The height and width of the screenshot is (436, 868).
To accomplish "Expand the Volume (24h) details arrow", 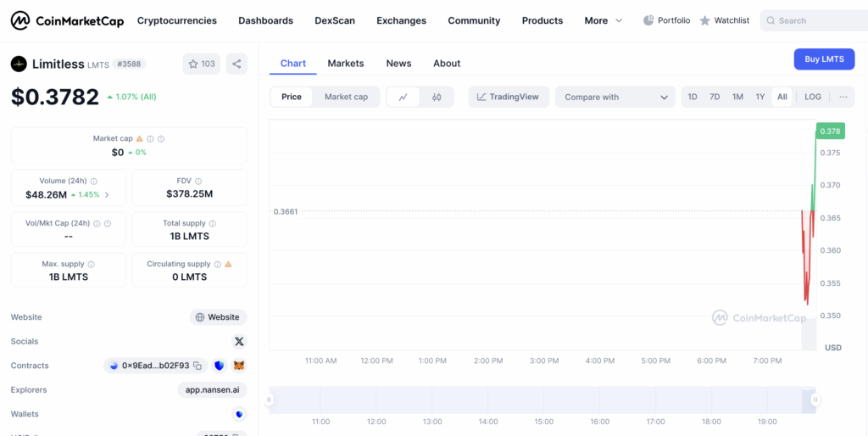I will point(107,195).
